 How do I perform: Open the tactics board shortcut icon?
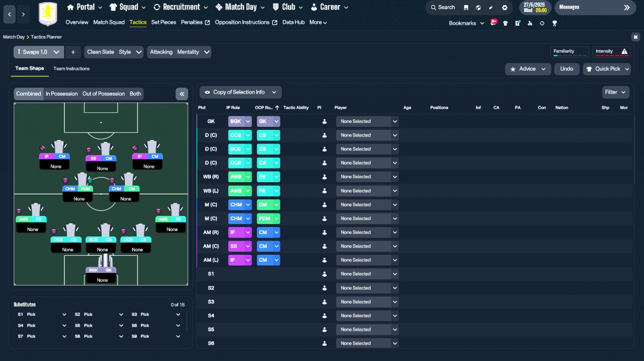pyautogui.click(x=518, y=23)
